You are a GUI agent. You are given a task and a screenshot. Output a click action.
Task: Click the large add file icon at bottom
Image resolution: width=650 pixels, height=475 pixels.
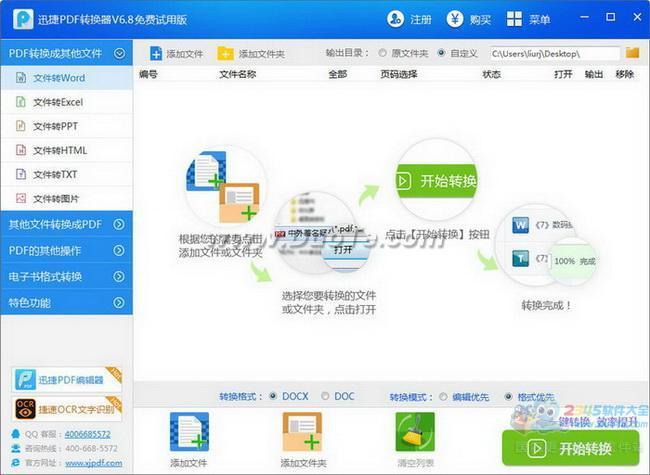[189, 432]
